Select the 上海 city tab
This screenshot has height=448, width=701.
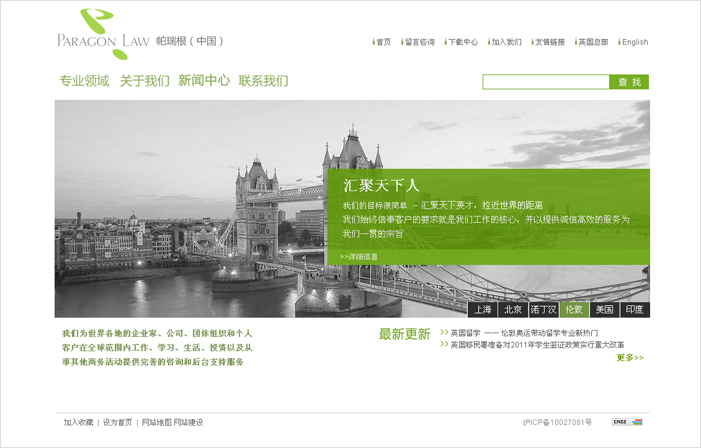click(483, 309)
